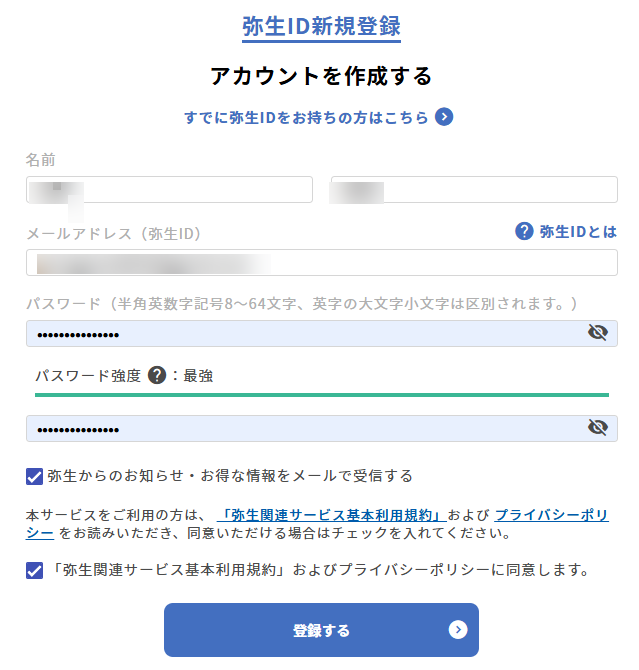This screenshot has width=639, height=670.
Task: Click the password strength help icon
Action: point(156,376)
